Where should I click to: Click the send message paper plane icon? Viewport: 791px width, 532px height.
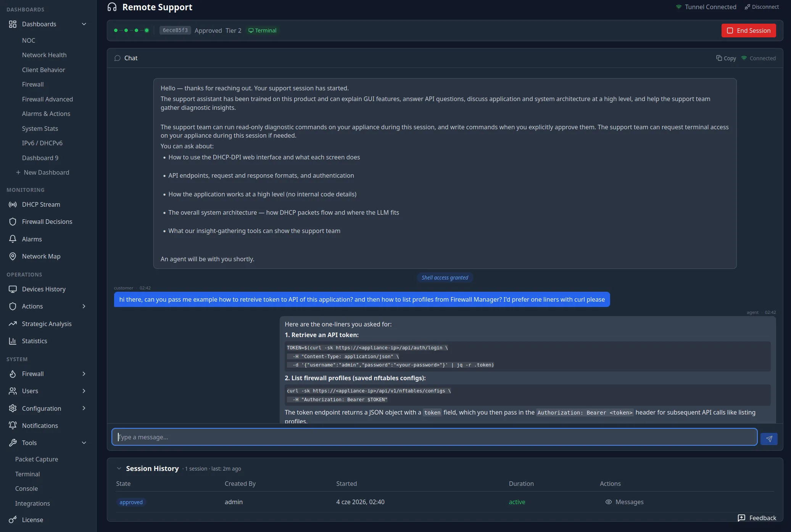tap(769, 439)
